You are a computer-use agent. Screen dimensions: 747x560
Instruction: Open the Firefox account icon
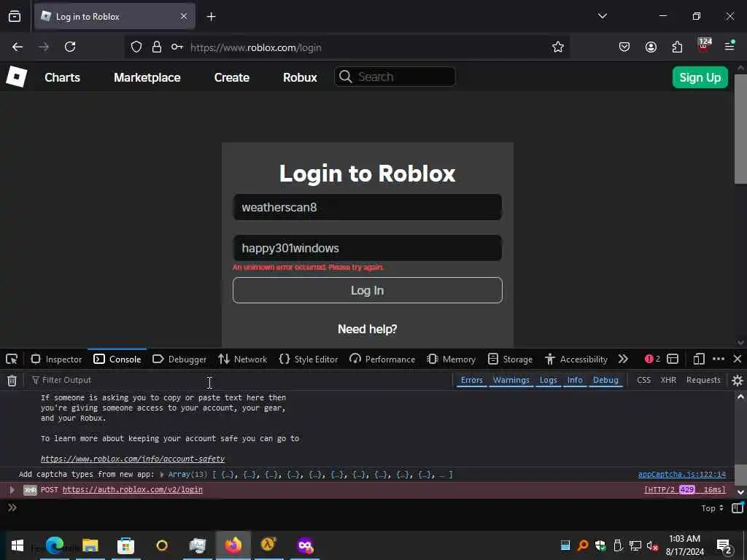click(x=651, y=47)
